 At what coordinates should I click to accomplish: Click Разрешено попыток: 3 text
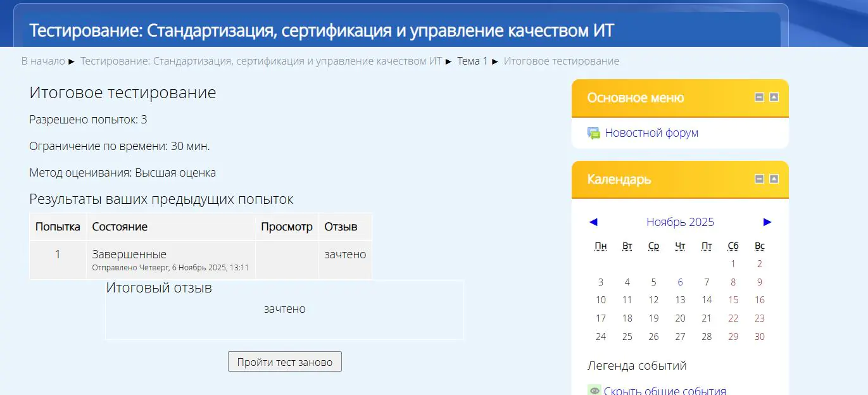click(88, 120)
